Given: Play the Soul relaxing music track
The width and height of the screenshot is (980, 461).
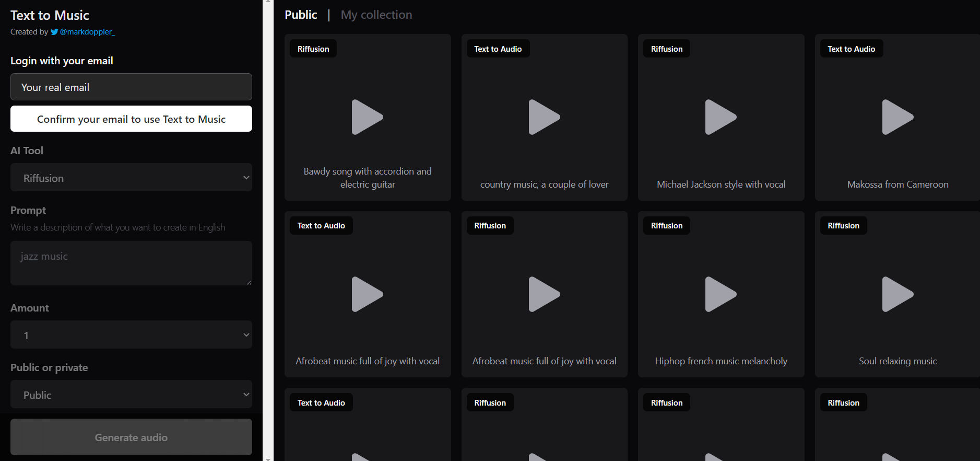Looking at the screenshot, I should pos(898,294).
